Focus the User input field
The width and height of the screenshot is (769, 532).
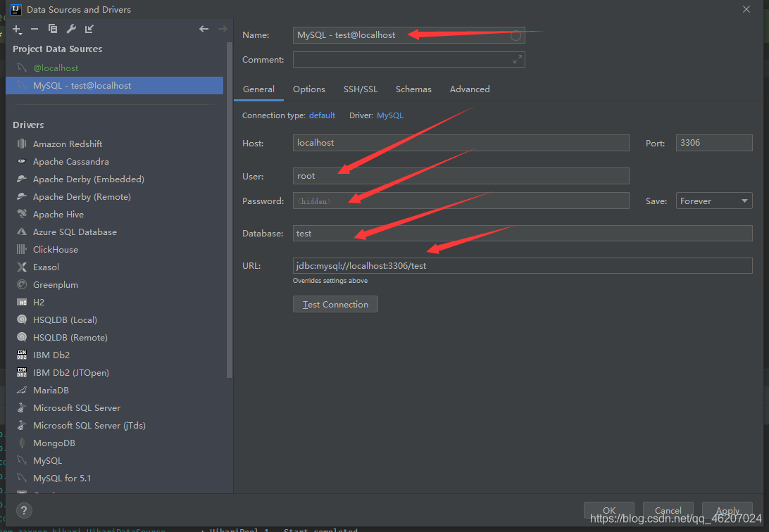[x=461, y=176]
